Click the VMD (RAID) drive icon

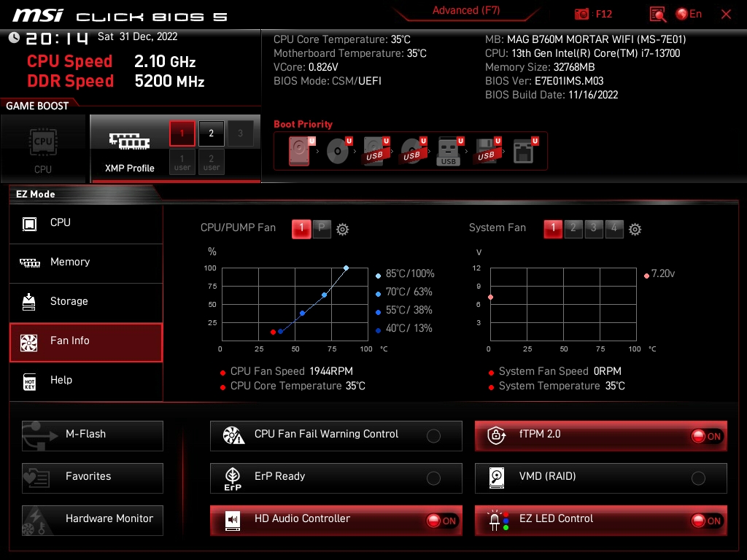(496, 478)
